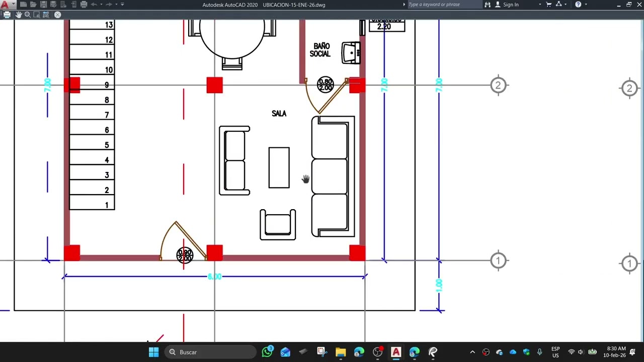Click the Help question mark icon
The width and height of the screenshot is (644, 362).
[578, 5]
